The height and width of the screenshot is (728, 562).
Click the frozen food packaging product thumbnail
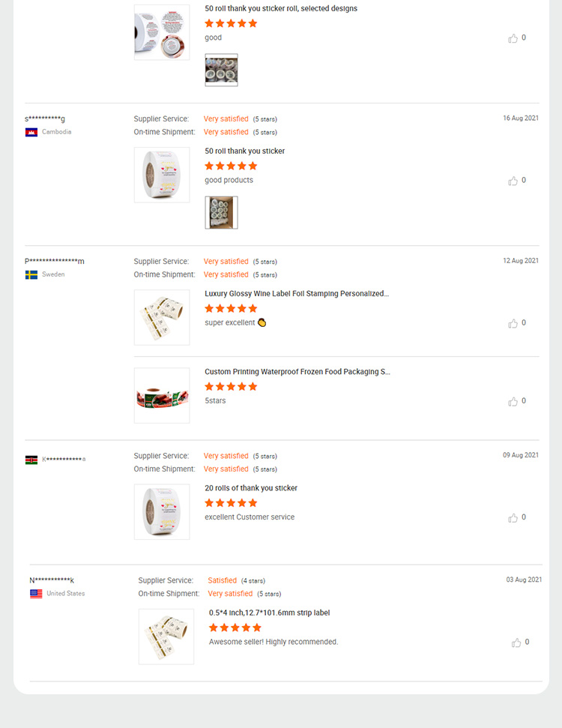point(162,395)
